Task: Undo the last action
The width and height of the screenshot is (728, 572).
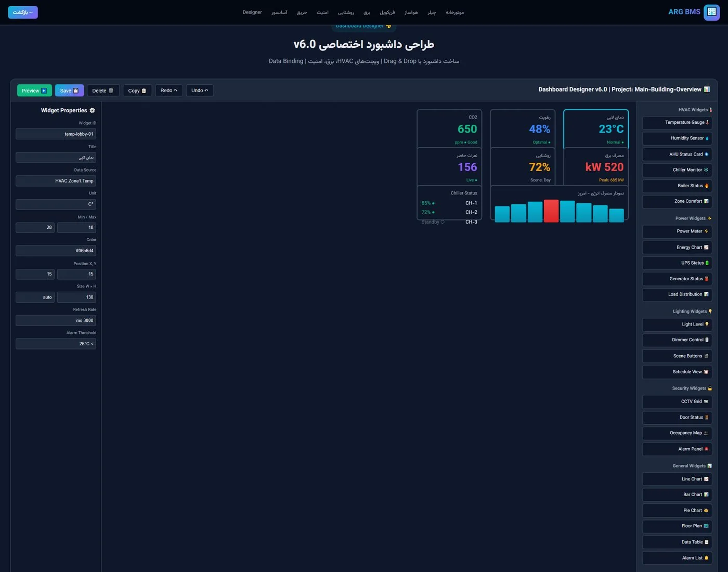Action: 200,90
